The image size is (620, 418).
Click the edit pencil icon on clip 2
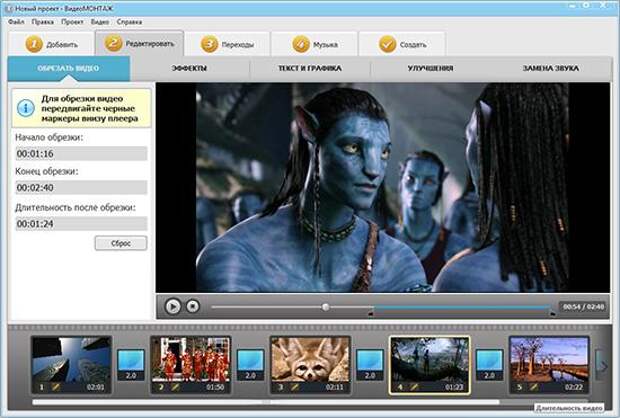point(176,387)
